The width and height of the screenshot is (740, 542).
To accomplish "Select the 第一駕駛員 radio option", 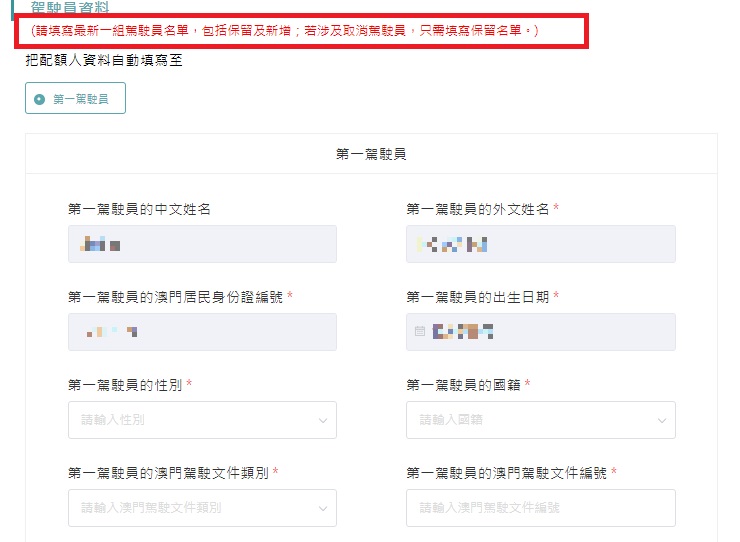I will coord(39,99).
